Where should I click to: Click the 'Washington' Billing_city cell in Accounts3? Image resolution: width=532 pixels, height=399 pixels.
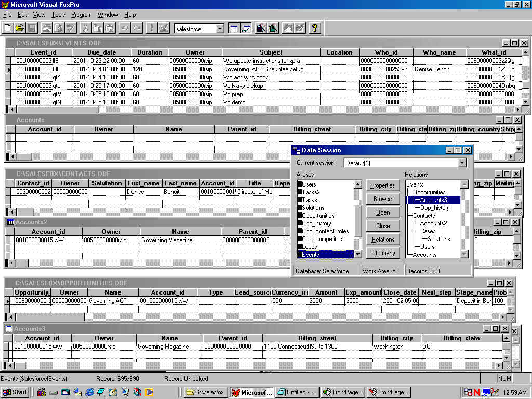pos(396,347)
